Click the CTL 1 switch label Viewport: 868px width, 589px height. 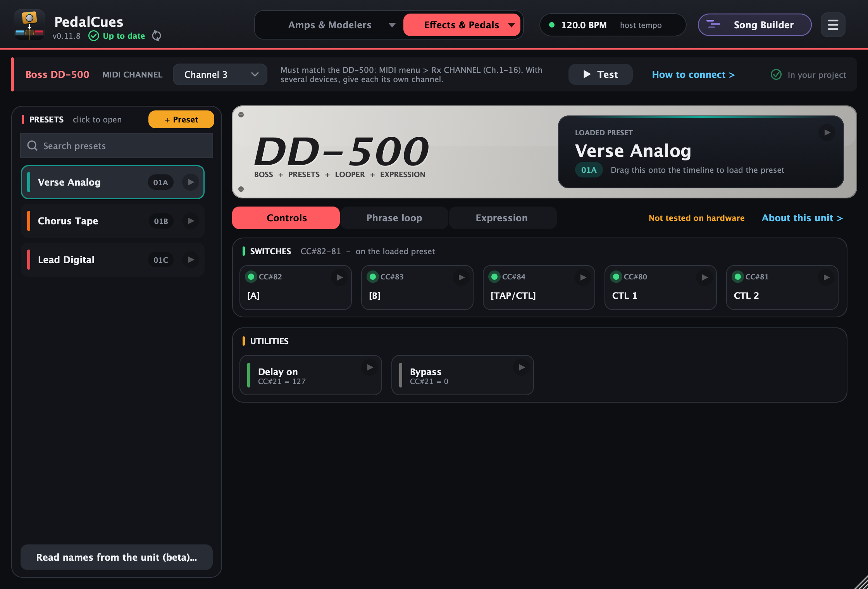click(625, 295)
